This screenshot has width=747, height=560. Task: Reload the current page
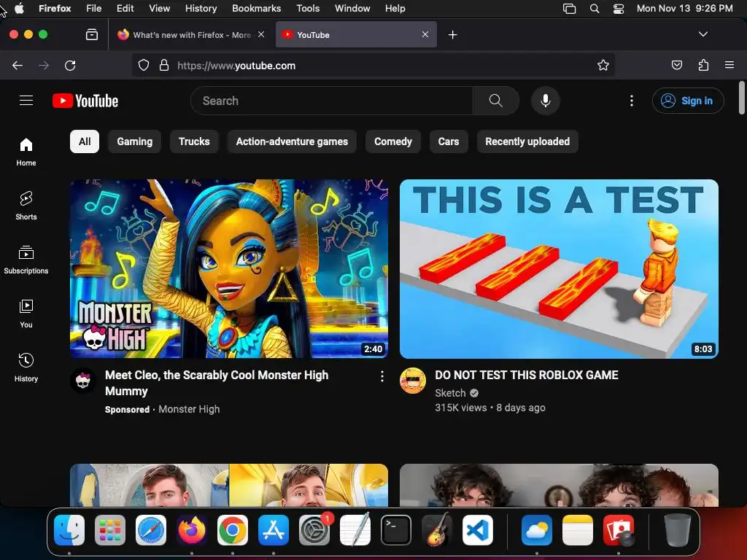click(70, 65)
